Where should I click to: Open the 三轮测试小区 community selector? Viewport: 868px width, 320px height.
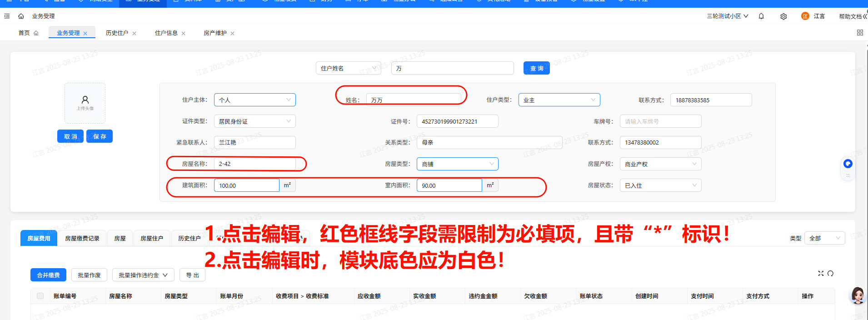tap(727, 16)
